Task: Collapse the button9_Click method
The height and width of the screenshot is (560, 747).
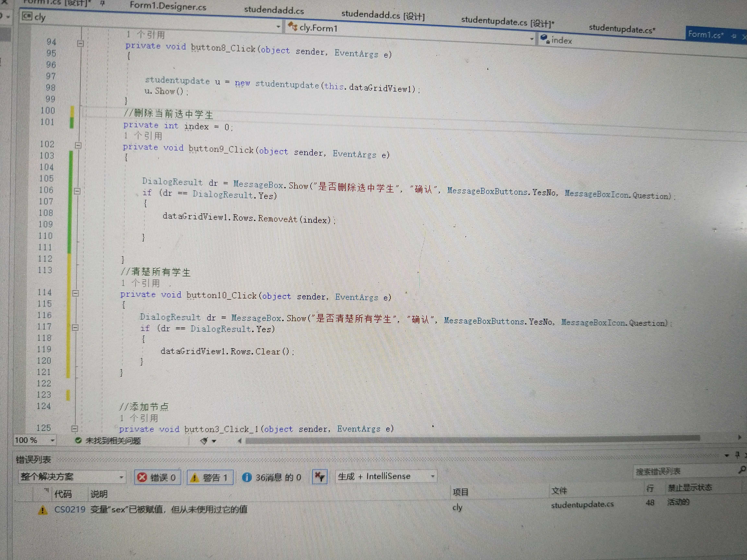Action: [78, 146]
